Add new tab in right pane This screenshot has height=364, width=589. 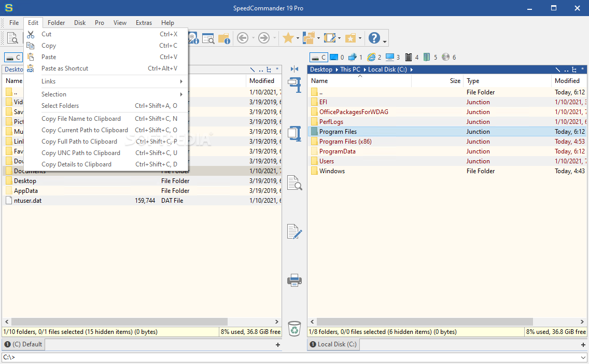click(x=583, y=344)
